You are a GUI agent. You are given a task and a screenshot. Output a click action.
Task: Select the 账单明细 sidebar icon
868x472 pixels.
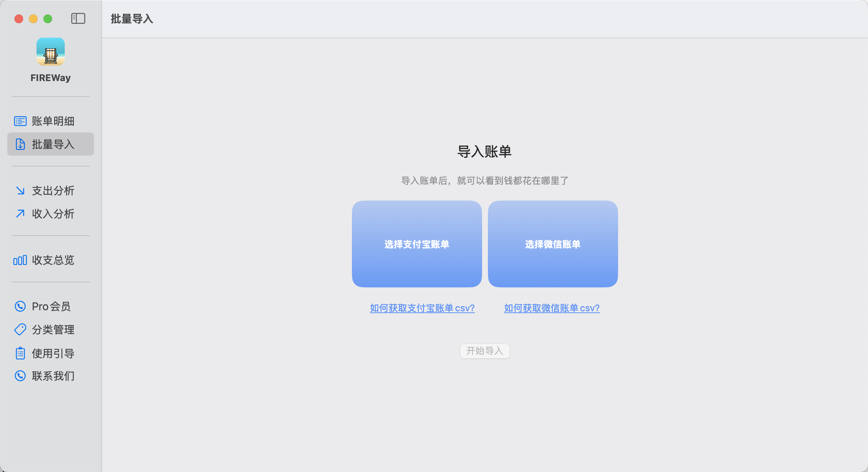(x=20, y=121)
